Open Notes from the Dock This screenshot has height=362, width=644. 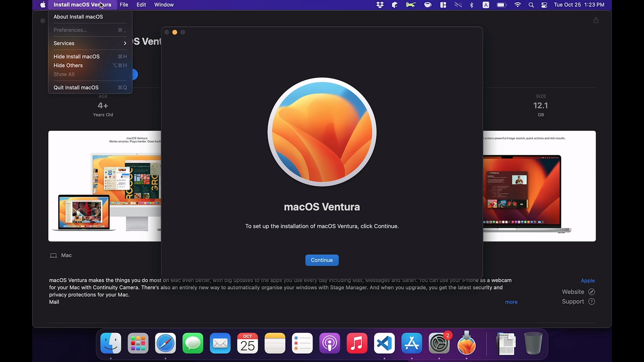coord(275,343)
